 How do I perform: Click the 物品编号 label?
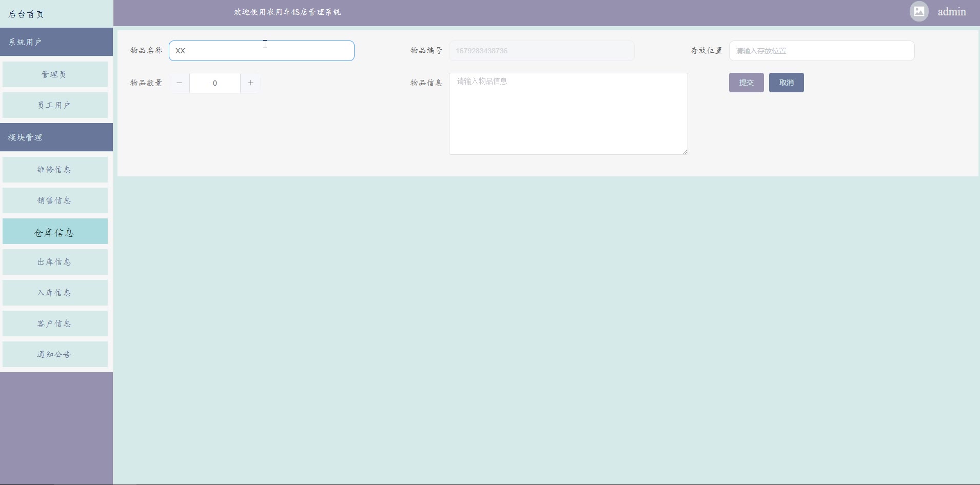click(x=426, y=50)
